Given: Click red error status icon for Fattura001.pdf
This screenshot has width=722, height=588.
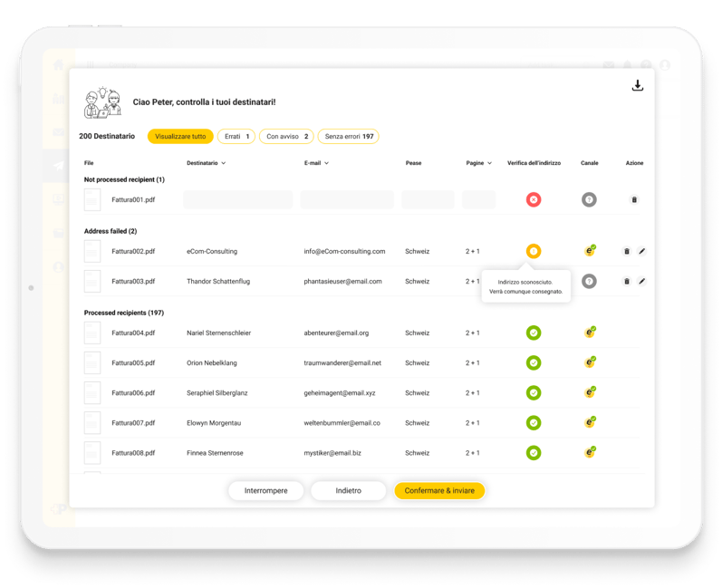Looking at the screenshot, I should coord(534,199).
